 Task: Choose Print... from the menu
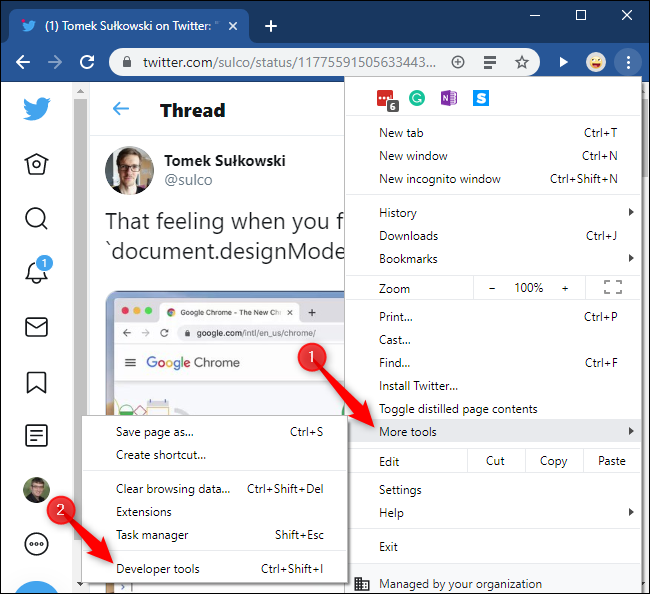tap(493, 317)
